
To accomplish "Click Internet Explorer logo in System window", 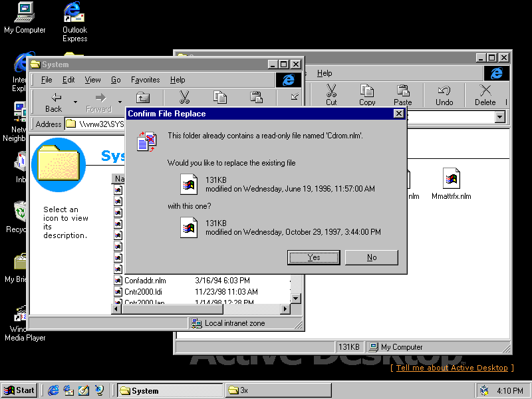I will point(289,80).
